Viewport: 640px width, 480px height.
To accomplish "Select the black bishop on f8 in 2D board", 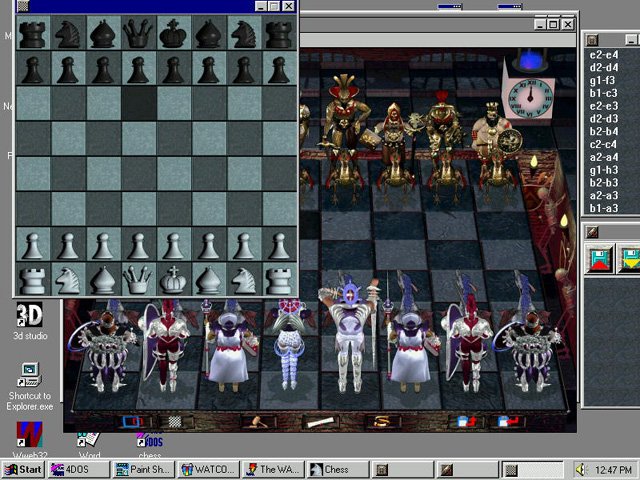I will point(209,34).
